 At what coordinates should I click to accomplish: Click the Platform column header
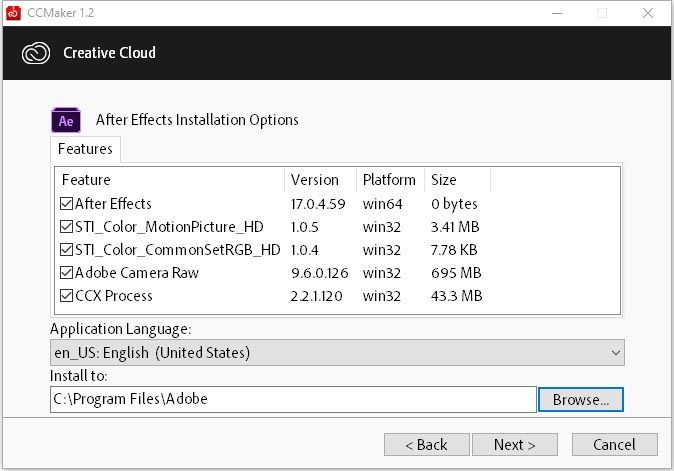[x=389, y=180]
